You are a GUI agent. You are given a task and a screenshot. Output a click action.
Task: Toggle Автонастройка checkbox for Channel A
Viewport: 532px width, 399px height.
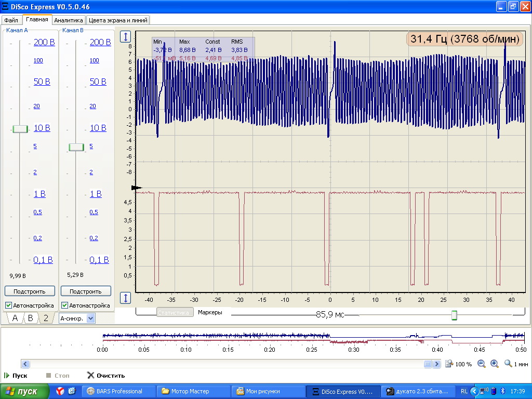pyautogui.click(x=9, y=305)
